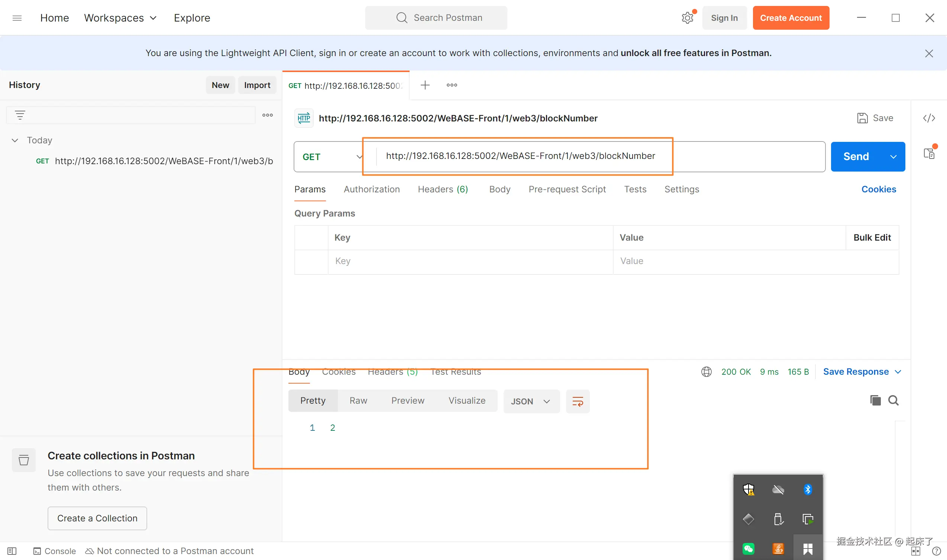Click the network globe icon
Screen dimensions: 947x560
click(706, 372)
